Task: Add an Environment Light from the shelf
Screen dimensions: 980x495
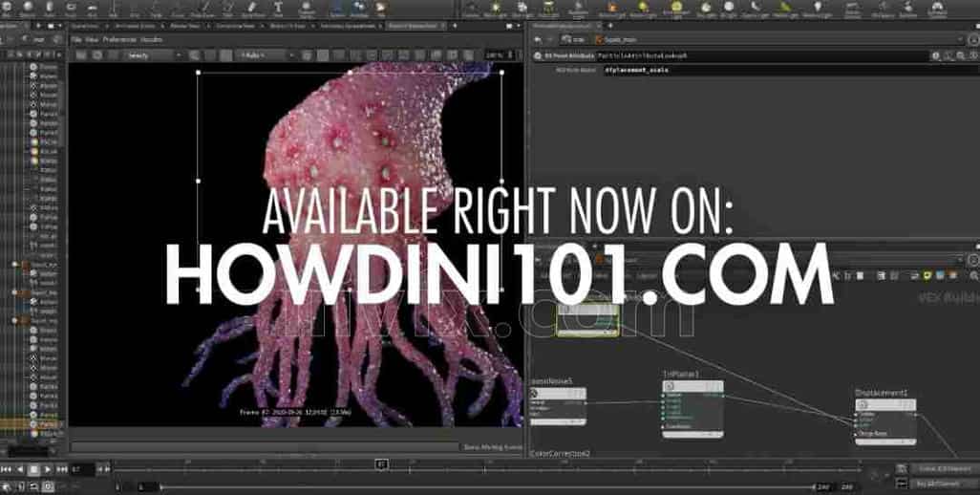Action: click(x=675, y=9)
